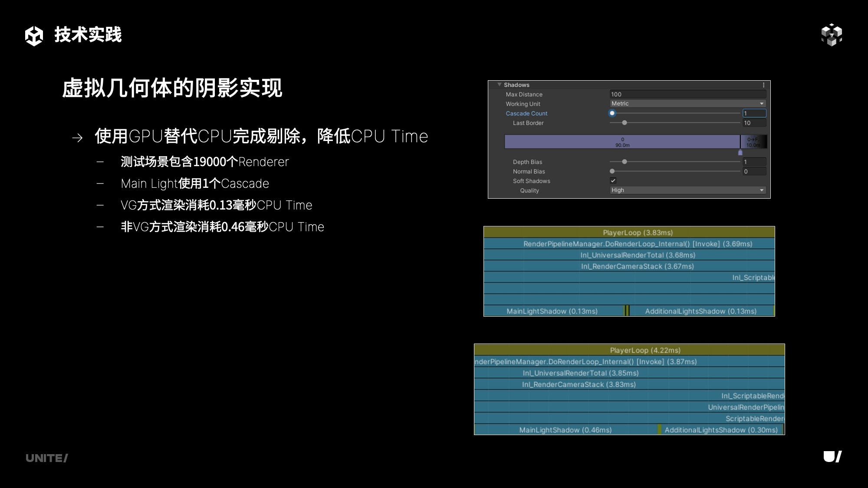Click the arrow bullet before the GPU heading

pyautogui.click(x=77, y=138)
